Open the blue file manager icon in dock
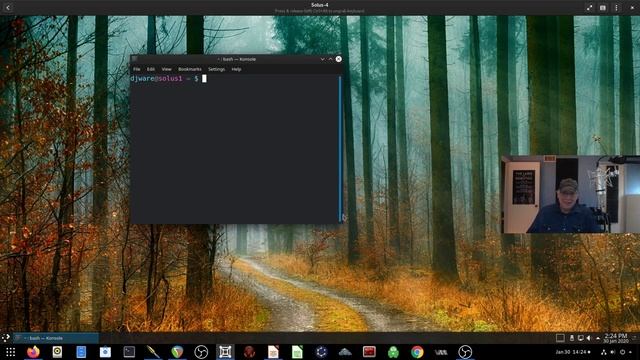Screen dimensions: 640x360 pos(81,352)
